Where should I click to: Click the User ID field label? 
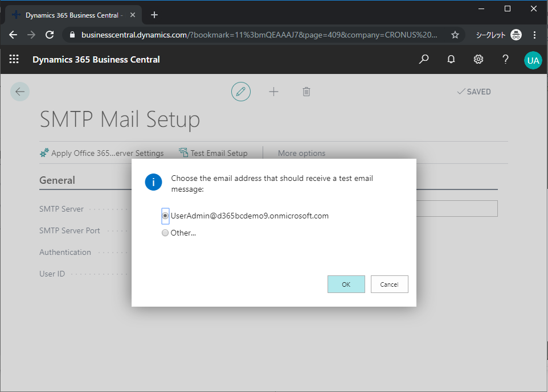[52, 274]
